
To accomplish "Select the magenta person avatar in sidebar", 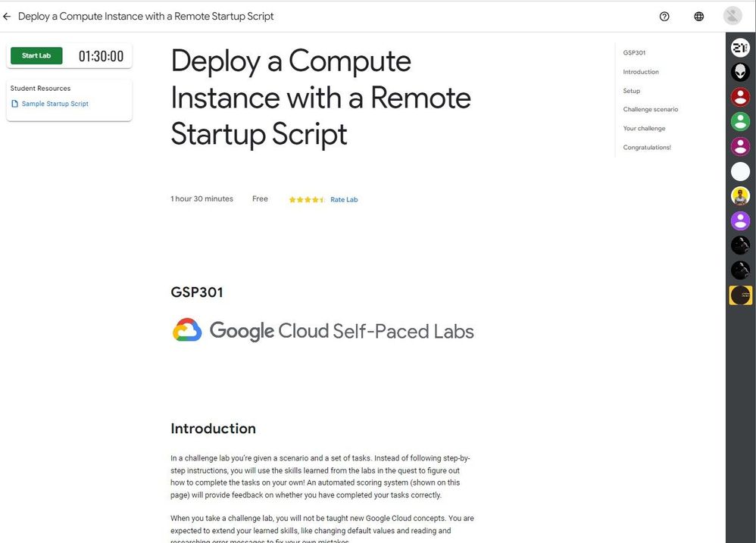I will click(740, 146).
